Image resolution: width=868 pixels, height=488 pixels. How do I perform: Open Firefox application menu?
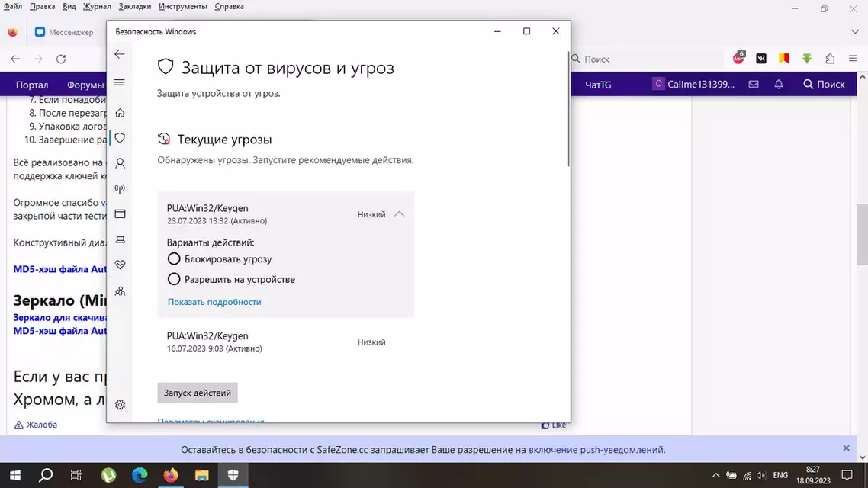pyautogui.click(x=853, y=58)
